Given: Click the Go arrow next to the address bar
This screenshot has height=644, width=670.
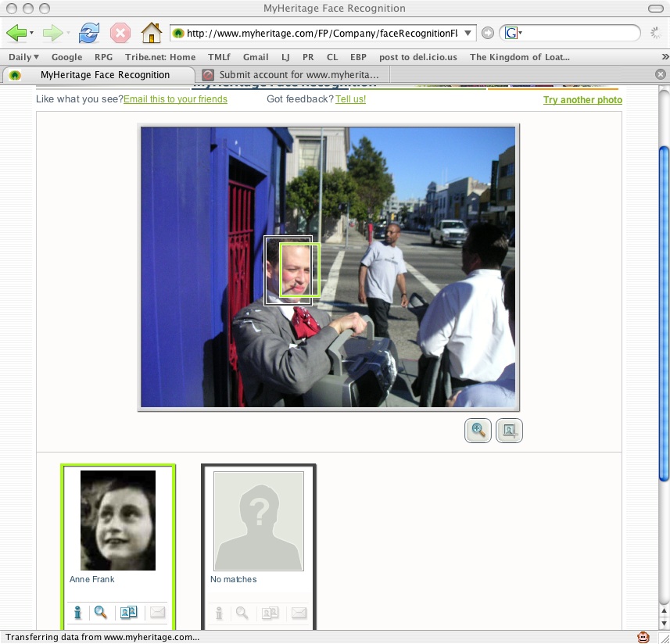Looking at the screenshot, I should point(488,33).
